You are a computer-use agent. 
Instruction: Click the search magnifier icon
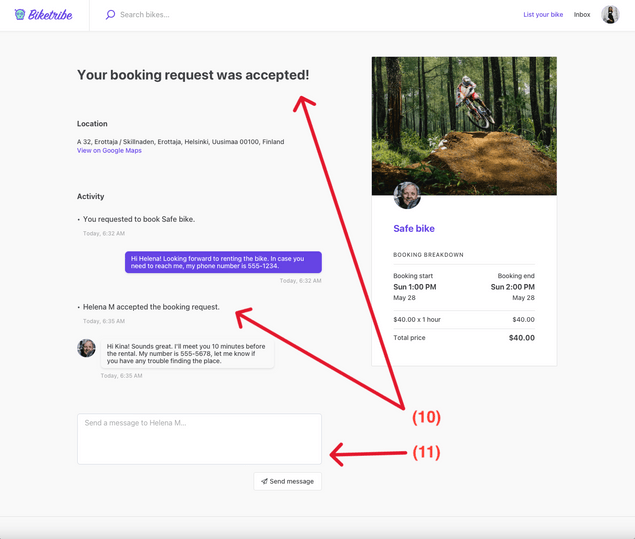[x=110, y=15]
